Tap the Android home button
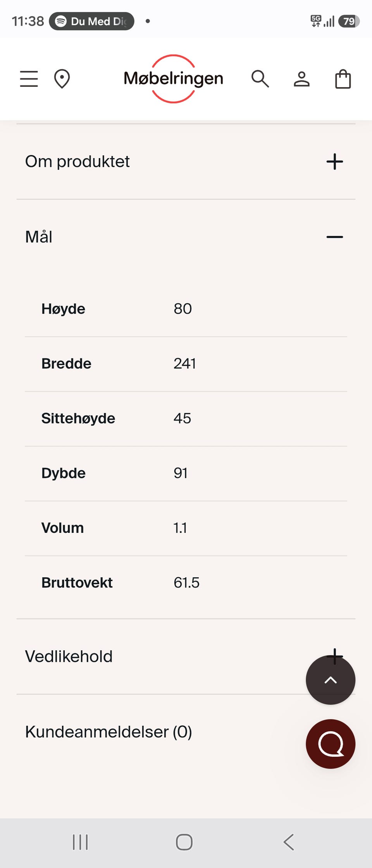 [184, 842]
